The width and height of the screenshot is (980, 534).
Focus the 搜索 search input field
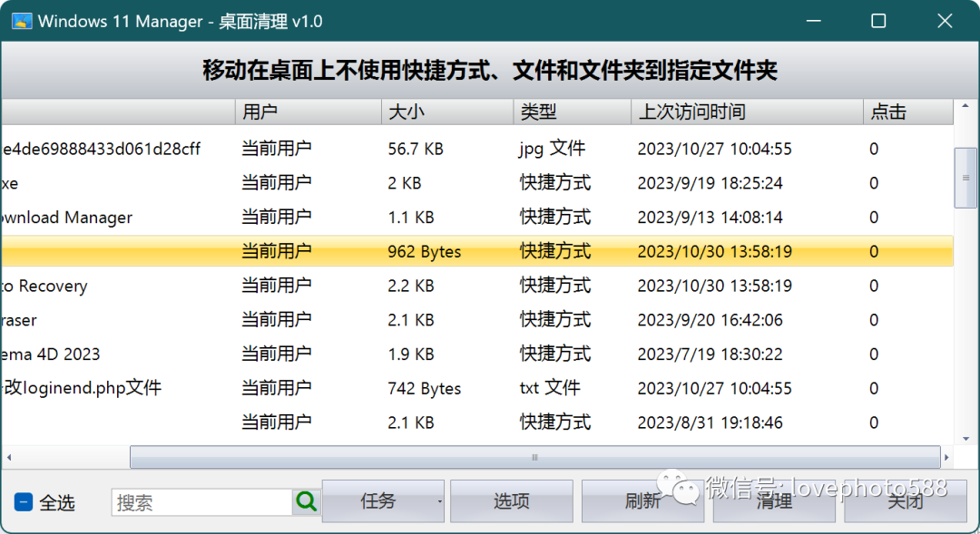tap(201, 502)
